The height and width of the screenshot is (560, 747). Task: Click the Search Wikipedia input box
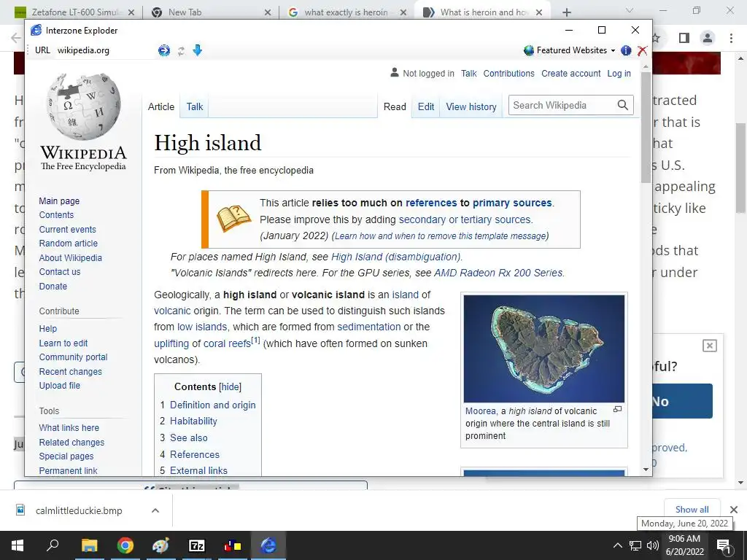[562, 105]
